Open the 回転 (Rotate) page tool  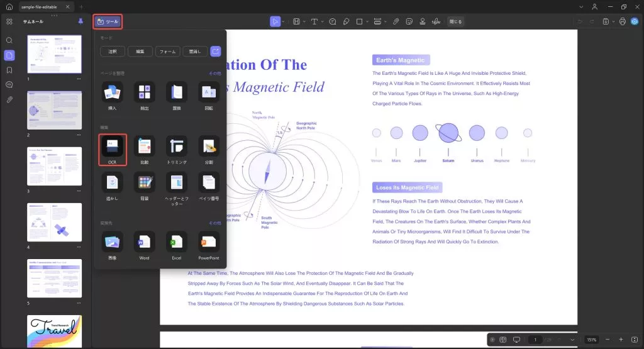(x=209, y=96)
